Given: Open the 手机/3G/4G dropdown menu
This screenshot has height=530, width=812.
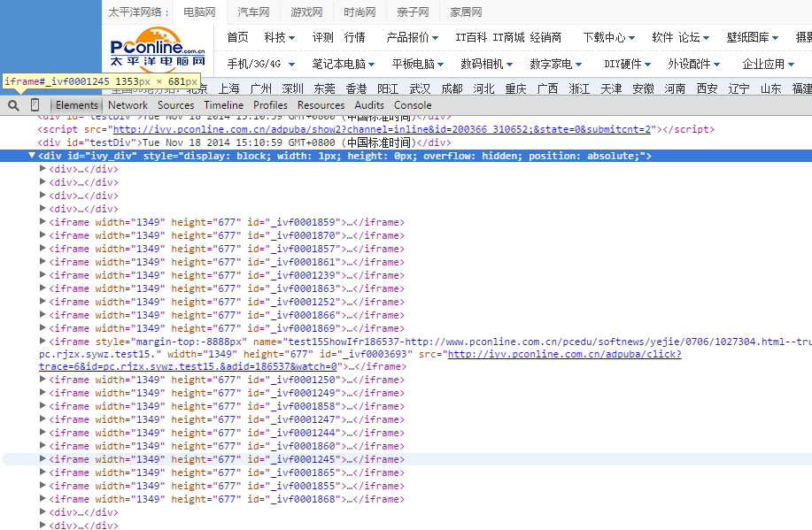Looking at the screenshot, I should click(x=261, y=65).
